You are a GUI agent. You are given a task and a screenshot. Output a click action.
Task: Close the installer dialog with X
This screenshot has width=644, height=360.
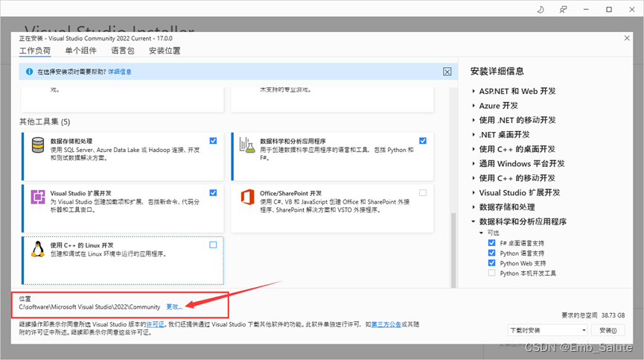(627, 38)
